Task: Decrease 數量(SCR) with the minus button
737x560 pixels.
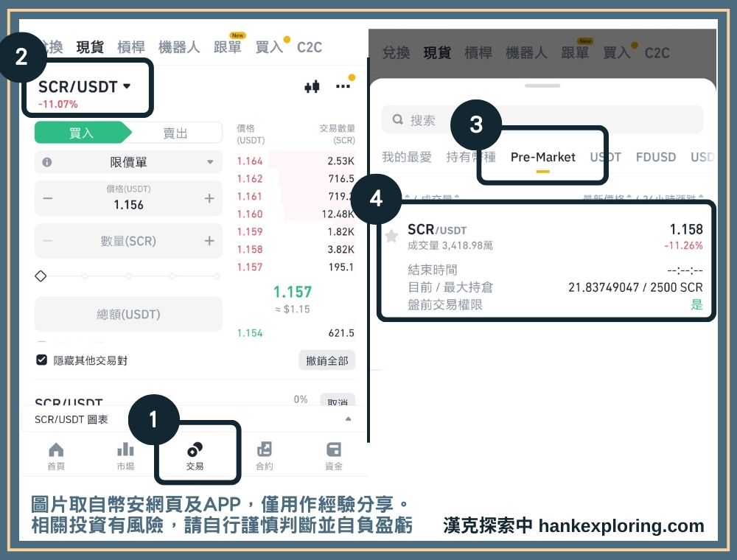Action: point(47,240)
